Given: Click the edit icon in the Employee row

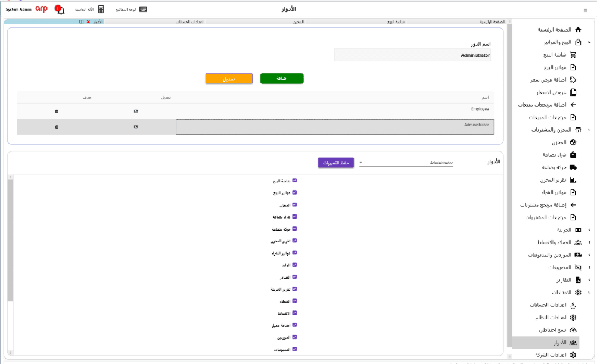Looking at the screenshot, I should (x=136, y=111).
